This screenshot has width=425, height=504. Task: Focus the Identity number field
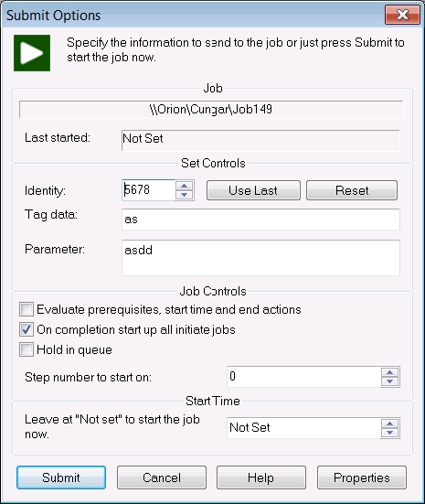click(x=148, y=190)
